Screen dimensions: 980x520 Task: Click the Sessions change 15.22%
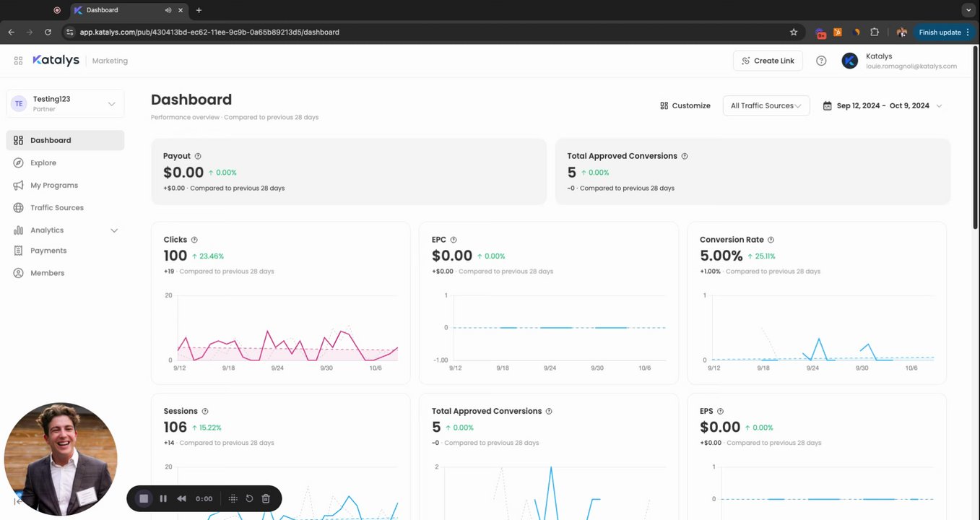[207, 428]
